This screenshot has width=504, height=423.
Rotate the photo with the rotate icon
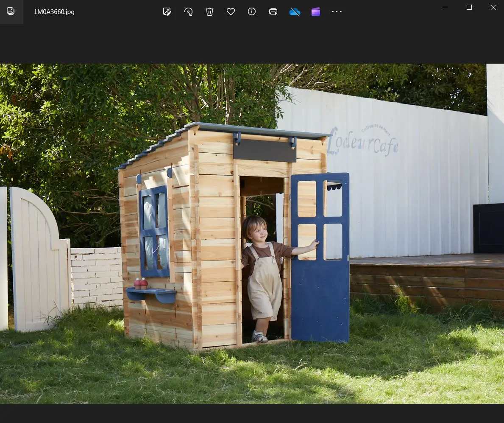[x=189, y=12]
